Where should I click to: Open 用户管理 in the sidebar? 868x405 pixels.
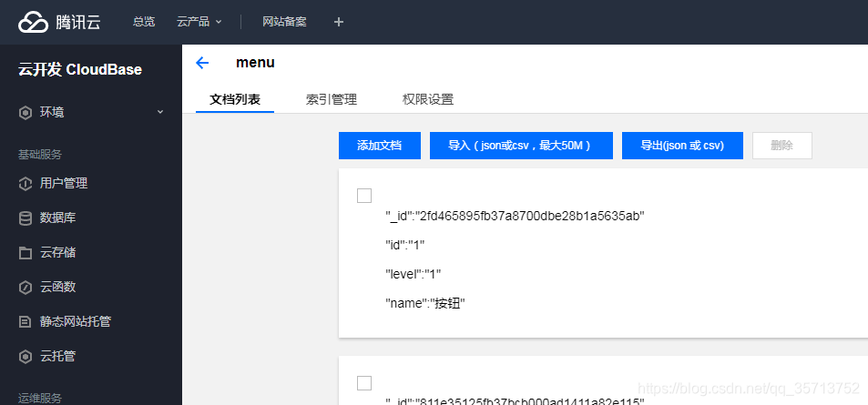[64, 184]
